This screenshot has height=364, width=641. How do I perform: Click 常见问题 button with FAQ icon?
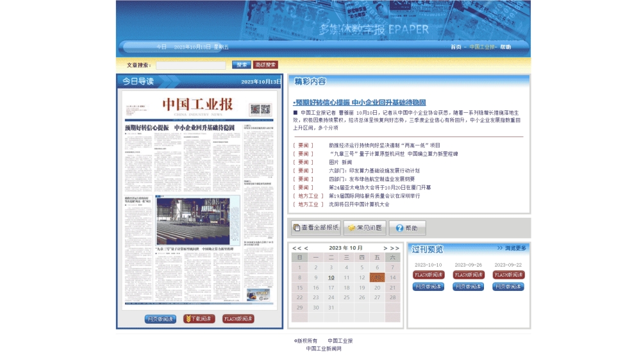coord(365,227)
